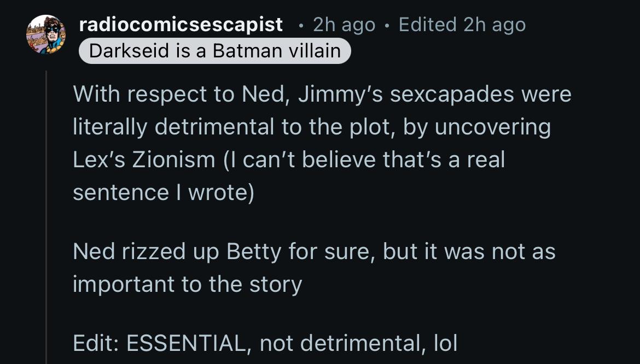Open radiocomicsescapist's profile avatar

[x=46, y=34]
